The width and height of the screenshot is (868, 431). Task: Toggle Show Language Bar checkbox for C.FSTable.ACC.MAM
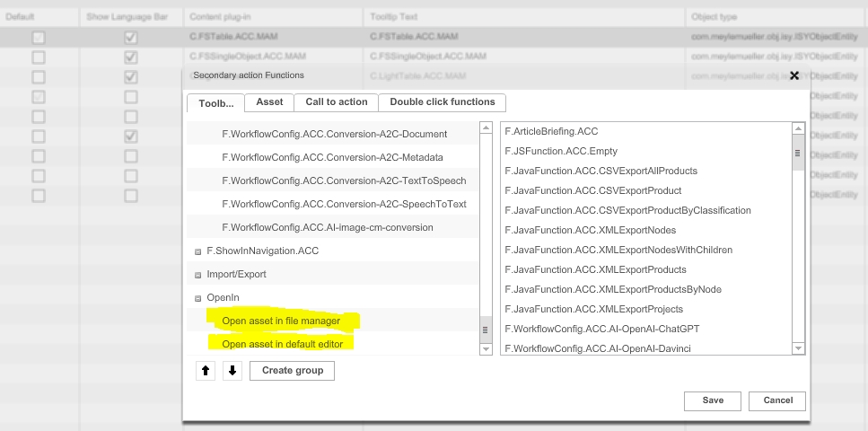(x=131, y=38)
